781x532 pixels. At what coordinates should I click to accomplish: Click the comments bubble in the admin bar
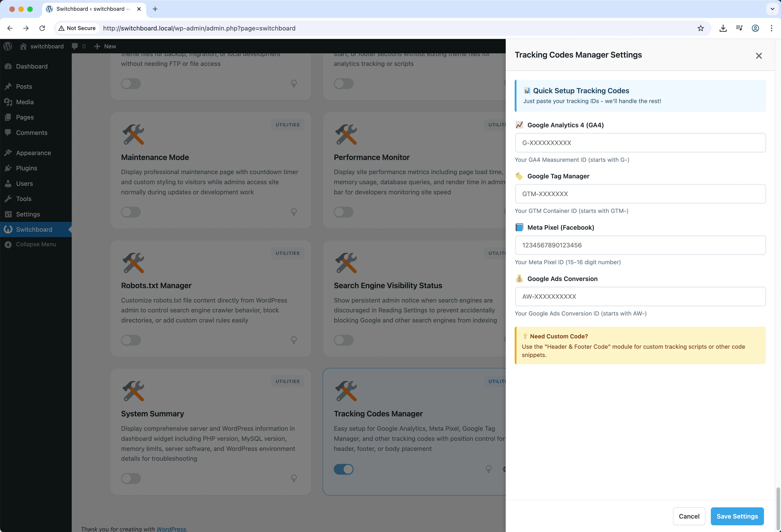pos(75,46)
